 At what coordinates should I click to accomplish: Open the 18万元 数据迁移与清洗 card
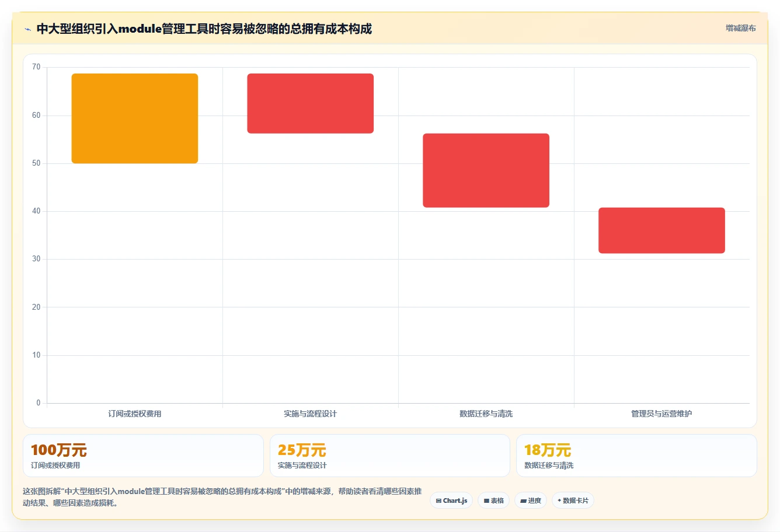(x=636, y=456)
